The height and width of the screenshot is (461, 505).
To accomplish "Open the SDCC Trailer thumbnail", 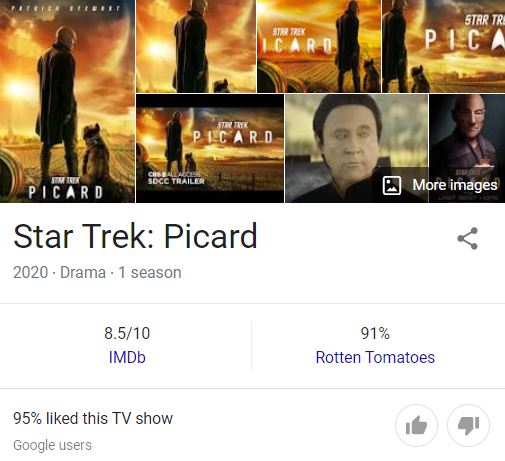I will (210, 148).
